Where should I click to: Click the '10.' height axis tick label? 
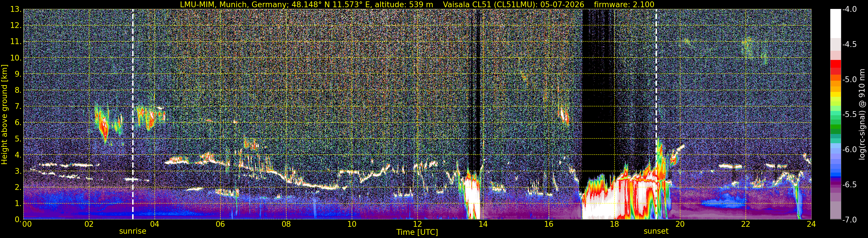(x=16, y=58)
